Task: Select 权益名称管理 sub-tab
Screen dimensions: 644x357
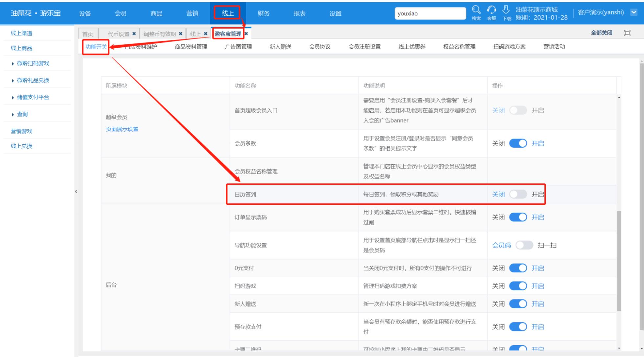Action: pos(459,47)
